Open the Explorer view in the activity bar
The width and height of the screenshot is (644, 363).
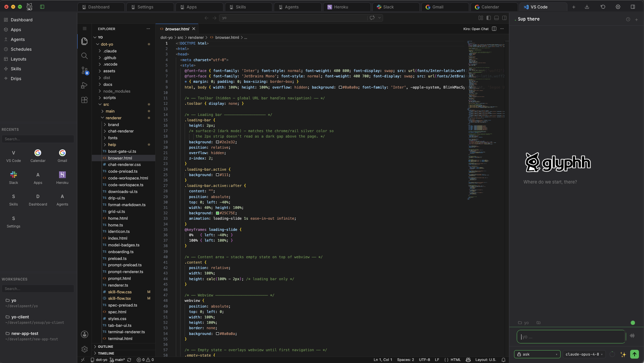84,41
